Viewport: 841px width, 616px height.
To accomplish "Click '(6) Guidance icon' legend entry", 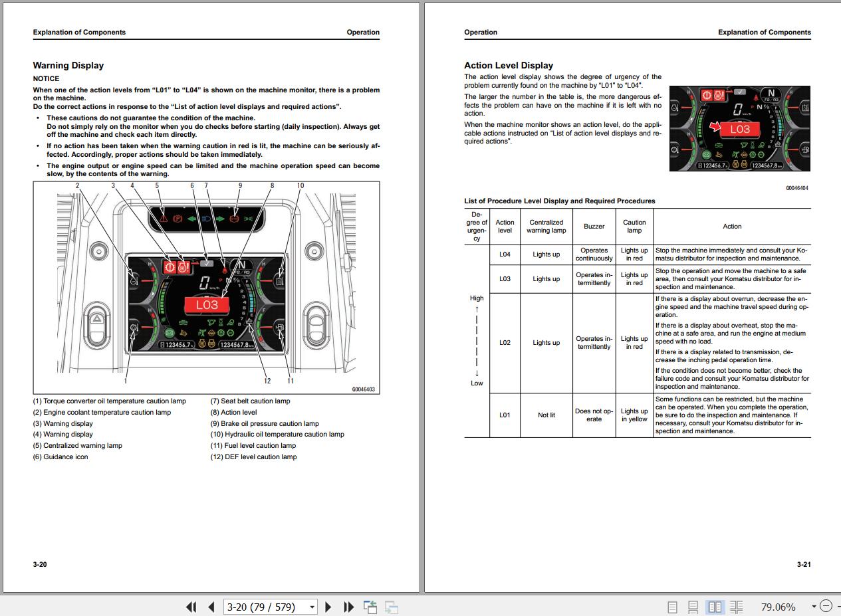I will [60, 457].
